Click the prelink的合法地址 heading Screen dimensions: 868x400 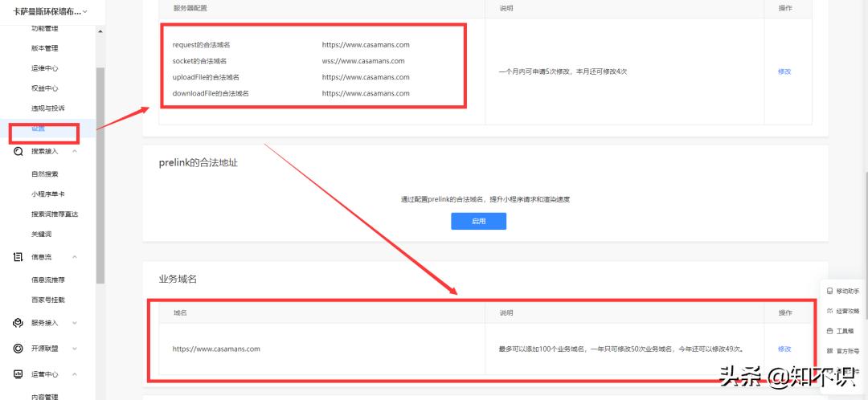[199, 163]
